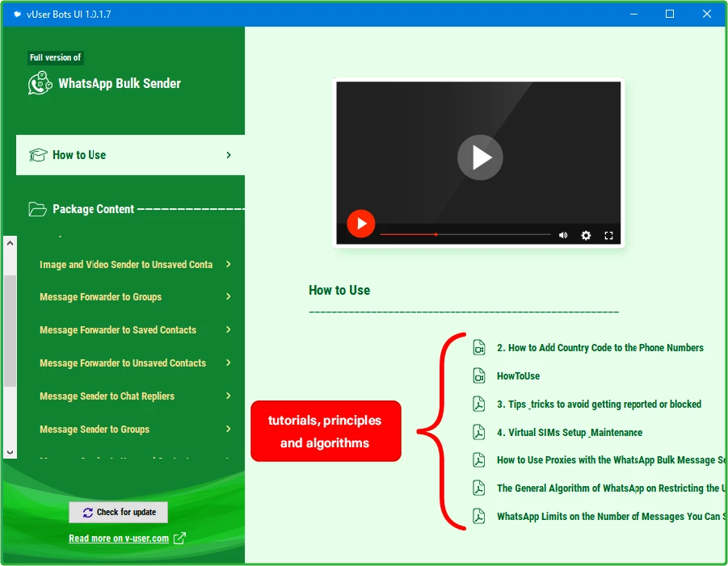Enter fullscreen with the video fullscreen icon
The height and width of the screenshot is (566, 728).
click(x=608, y=235)
